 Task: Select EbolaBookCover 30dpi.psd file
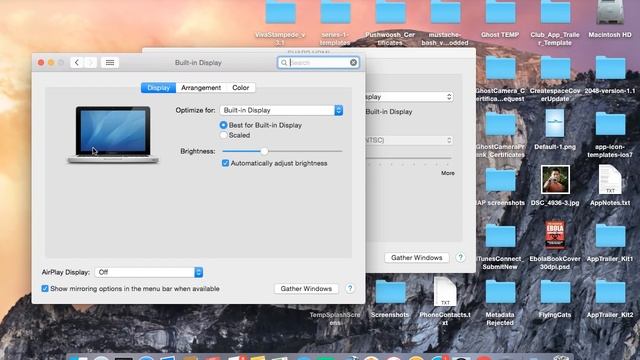pyautogui.click(x=555, y=235)
